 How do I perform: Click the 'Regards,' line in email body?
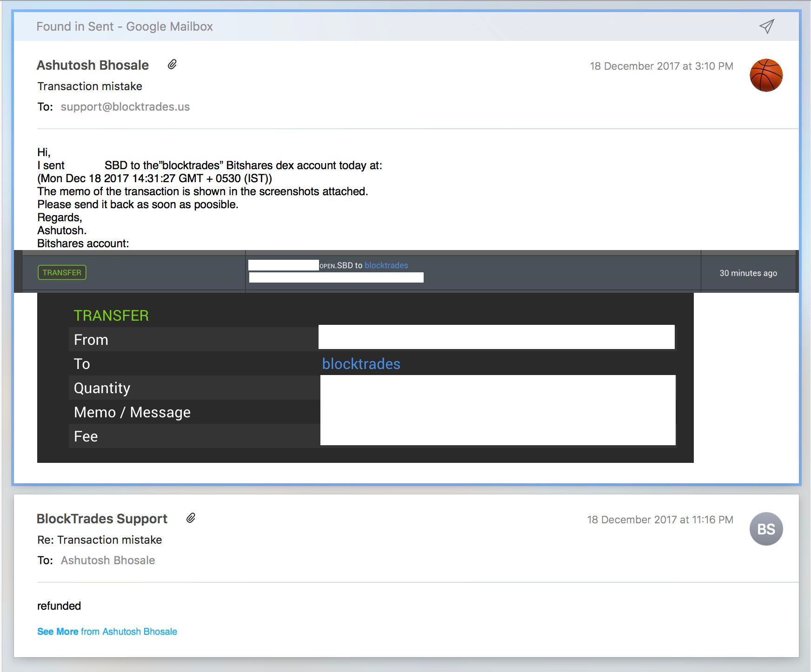60,217
